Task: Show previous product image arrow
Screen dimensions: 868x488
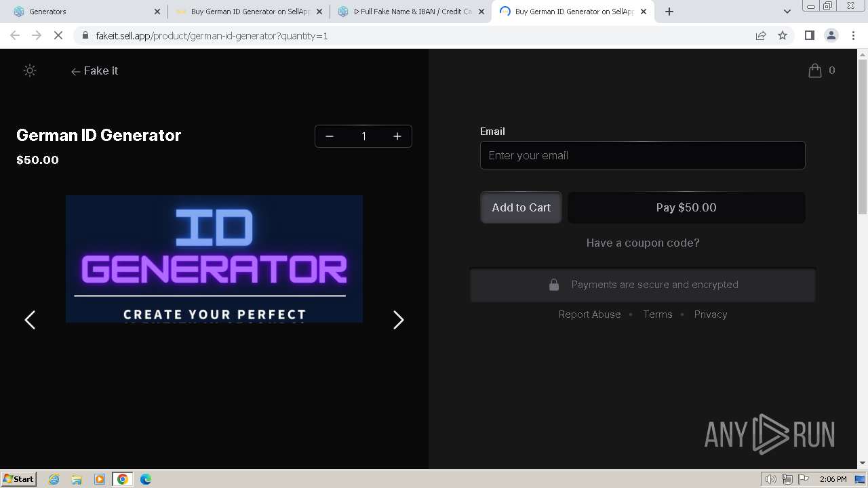Action: coord(30,320)
